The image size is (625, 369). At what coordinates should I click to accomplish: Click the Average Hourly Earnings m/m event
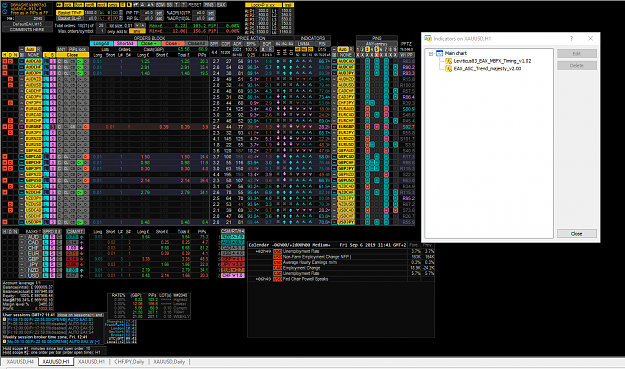[x=310, y=263]
